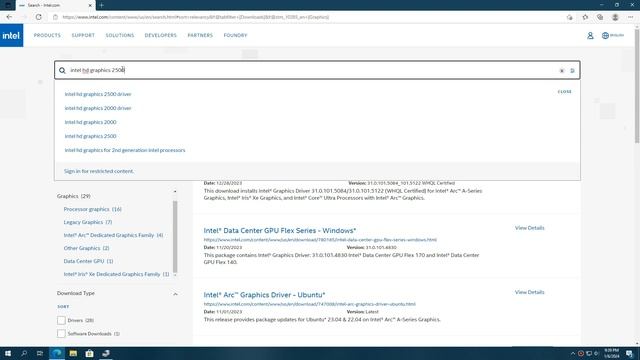View Details for Arc Graphics Driver Ubuntu
Image resolution: width=640 pixels, height=360 pixels.
pos(529,292)
